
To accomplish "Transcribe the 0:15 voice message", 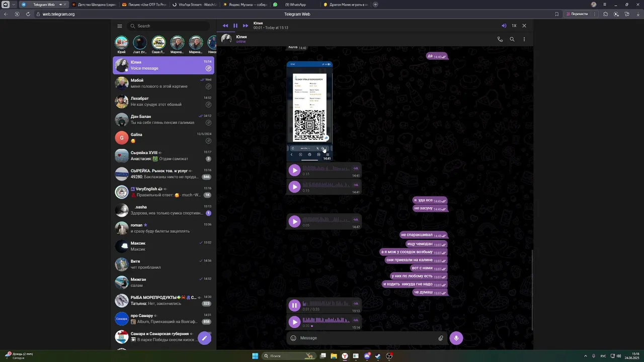I will click(x=356, y=168).
